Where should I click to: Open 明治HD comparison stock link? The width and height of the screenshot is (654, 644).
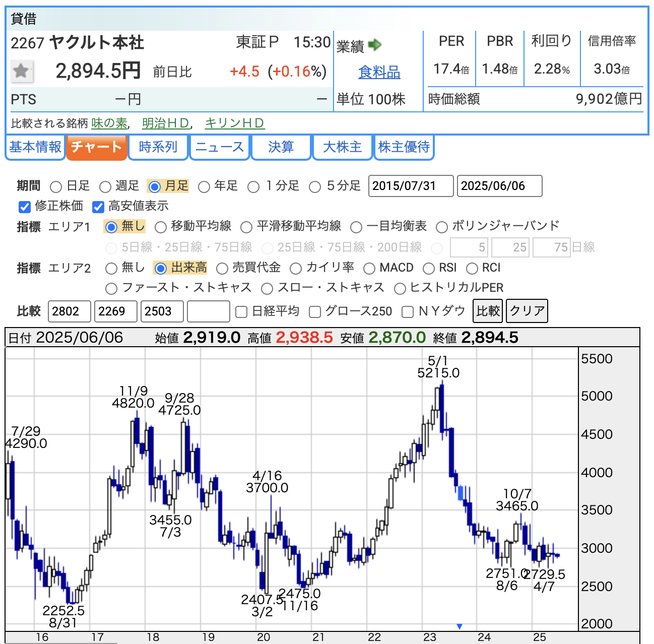pos(166,123)
